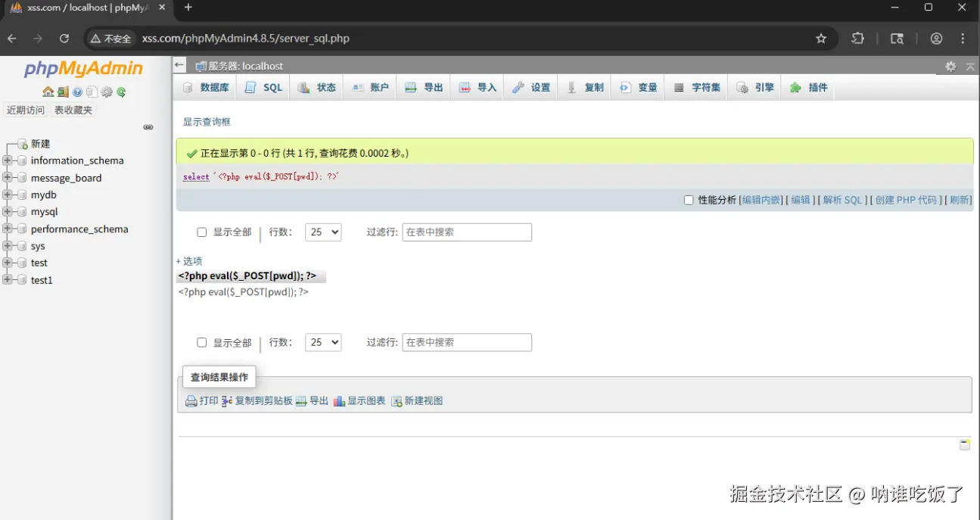980x520 pixels.
Task: Switch to the SQL tab
Action: tap(263, 88)
